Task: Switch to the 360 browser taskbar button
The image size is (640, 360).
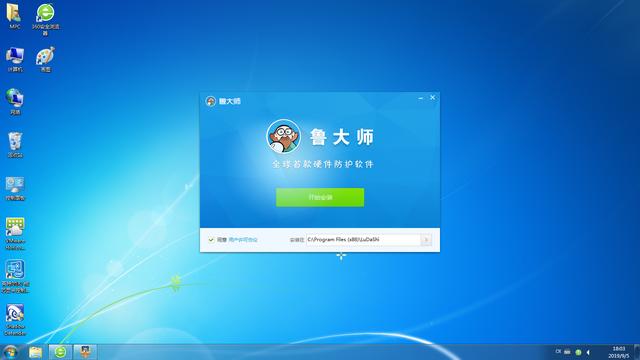Action: 60,352
